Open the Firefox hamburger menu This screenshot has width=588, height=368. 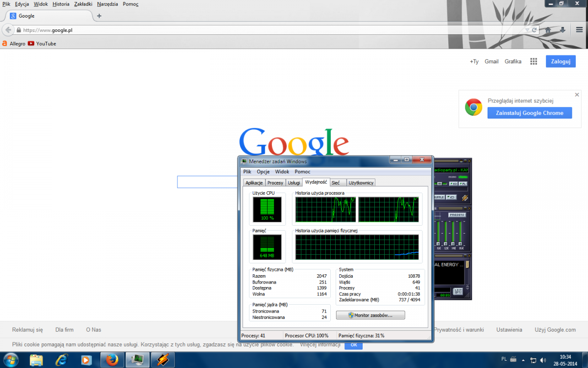(x=579, y=30)
